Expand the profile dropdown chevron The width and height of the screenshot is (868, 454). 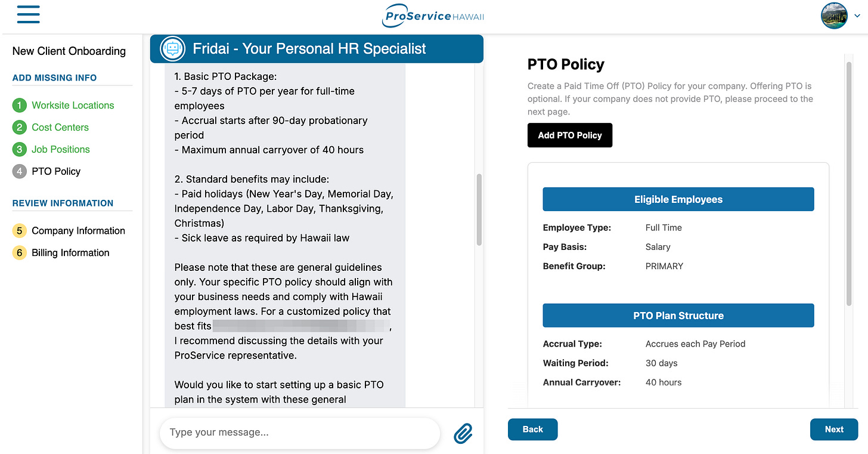(x=857, y=17)
